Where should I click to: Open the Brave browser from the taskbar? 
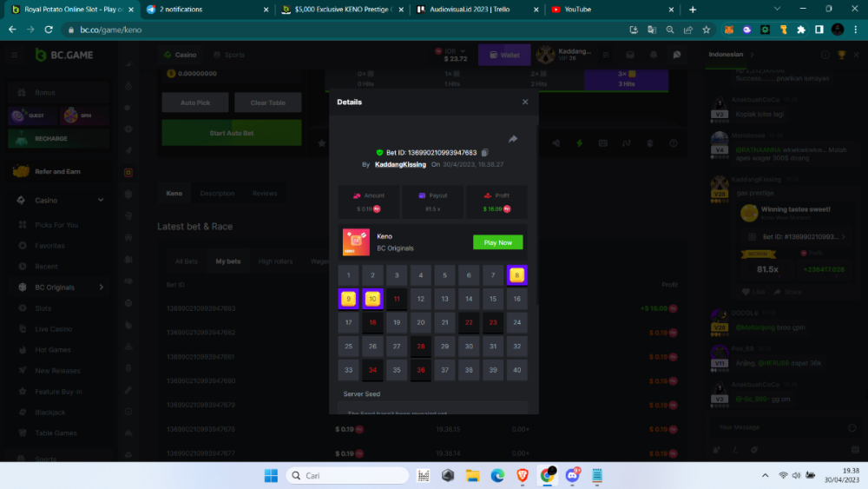point(523,475)
